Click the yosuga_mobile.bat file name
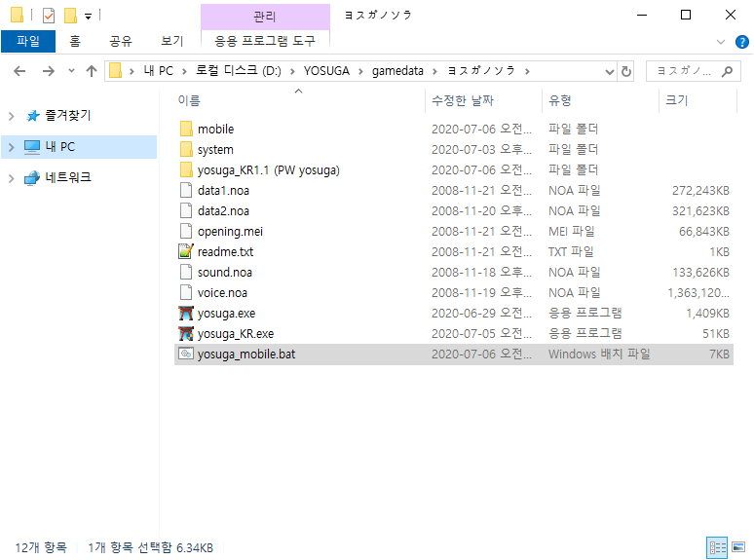This screenshot has height=560, width=754. point(246,355)
